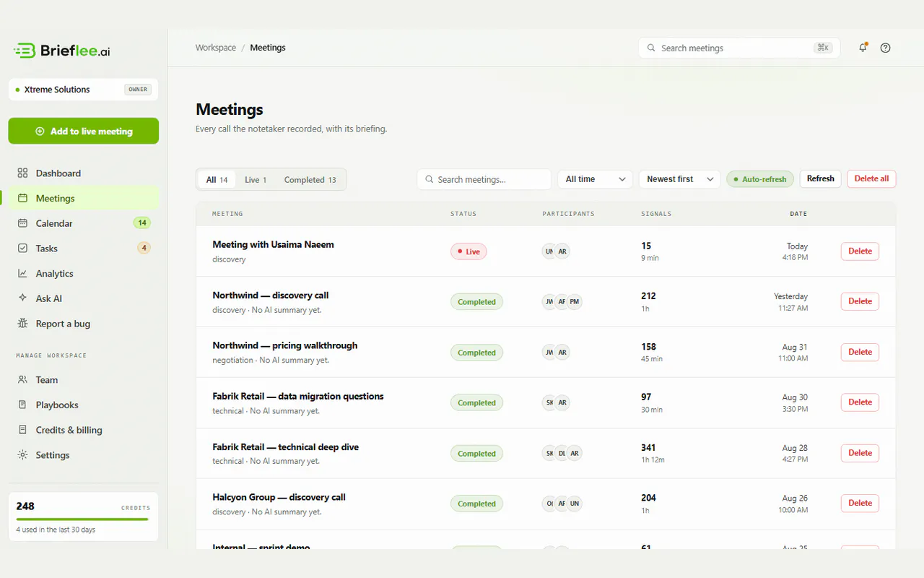Click the Analytics chart icon
Image resolution: width=924 pixels, height=578 pixels.
[x=22, y=274]
